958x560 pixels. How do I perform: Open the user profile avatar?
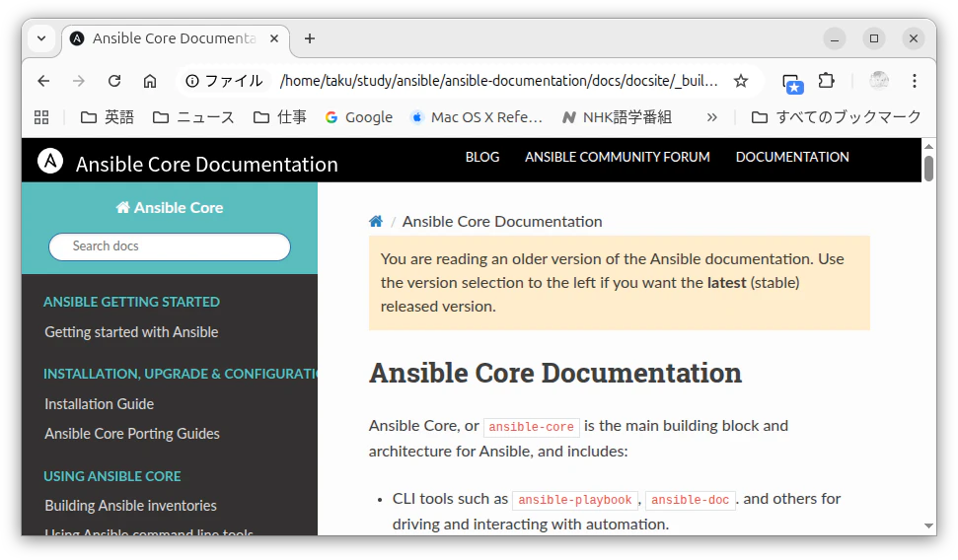[x=879, y=81]
